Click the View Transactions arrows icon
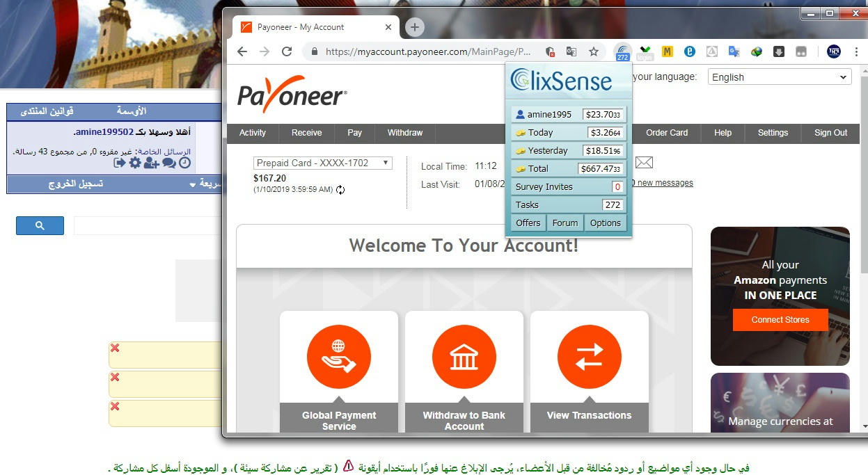This screenshot has width=868, height=475. click(x=590, y=357)
